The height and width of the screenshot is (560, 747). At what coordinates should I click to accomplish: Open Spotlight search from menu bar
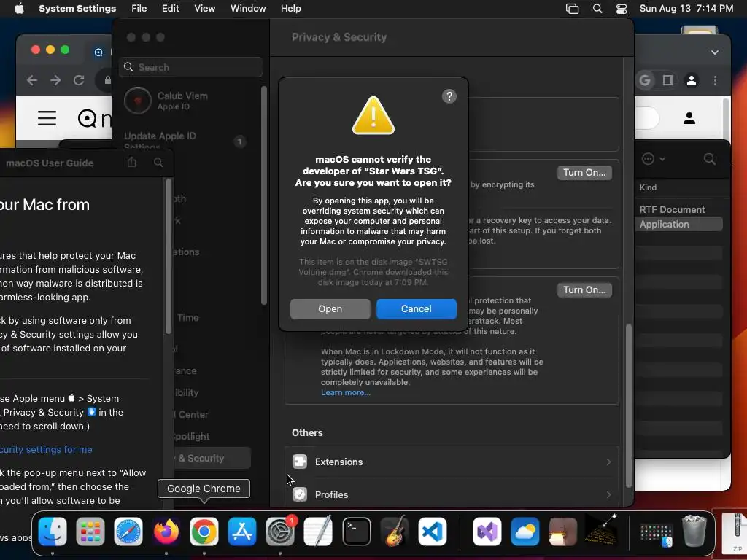pyautogui.click(x=597, y=9)
